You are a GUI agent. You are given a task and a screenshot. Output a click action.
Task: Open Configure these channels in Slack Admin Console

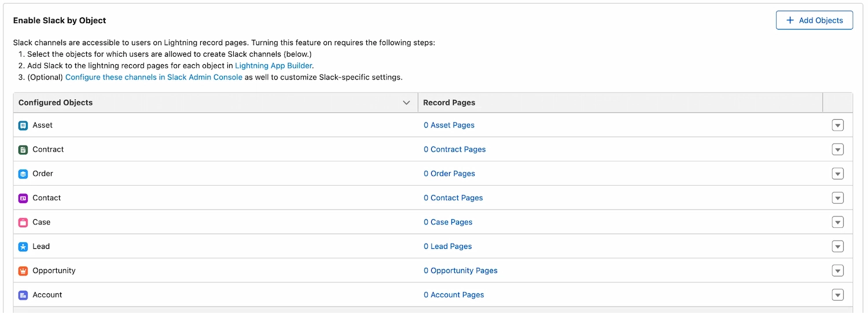click(x=154, y=77)
